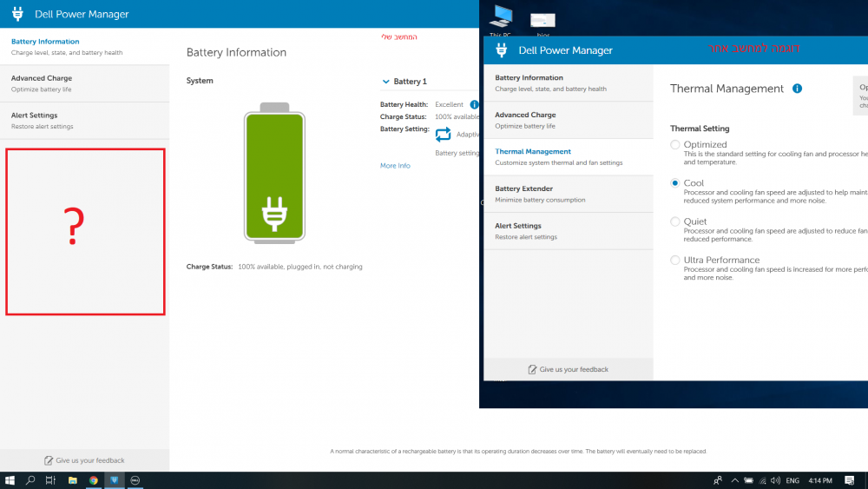The width and height of the screenshot is (868, 489).
Task: Open the Action Center notifications icon
Action: tap(849, 480)
